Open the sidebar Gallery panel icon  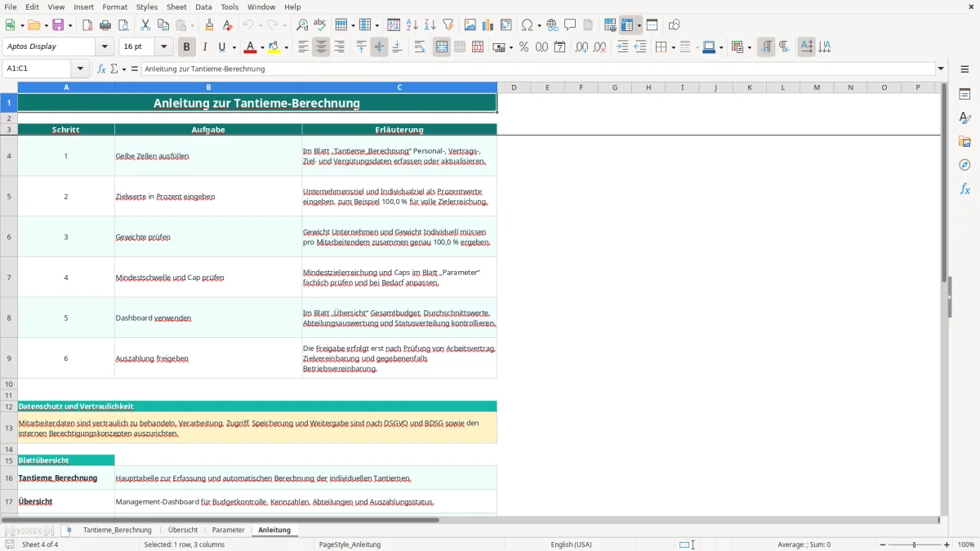point(964,141)
